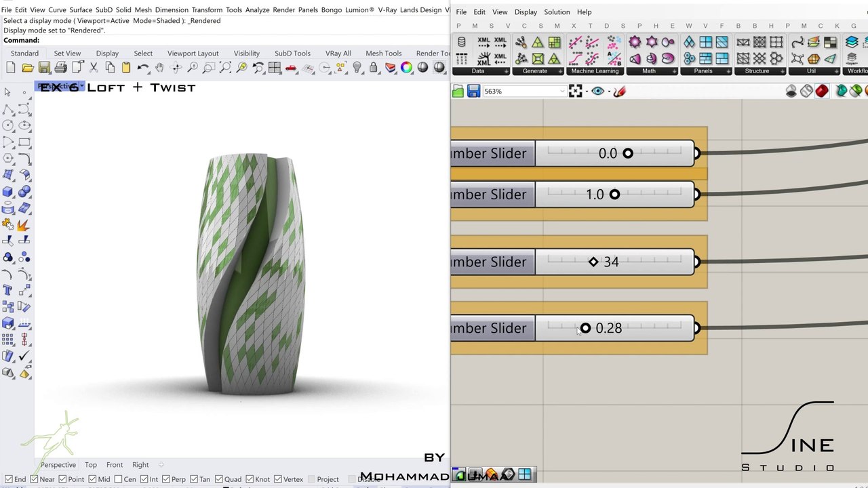Open the Solution menu in Grasshopper
Screen dimensions: 868x488
pyautogui.click(x=557, y=12)
